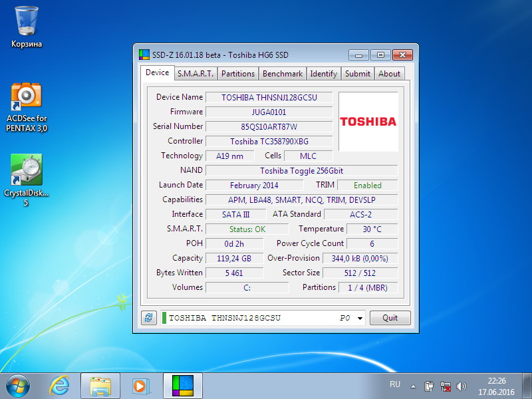Click NAND value Toshiba Toggle 256Gbit
Screen dimensions: 532x399
tap(302, 171)
